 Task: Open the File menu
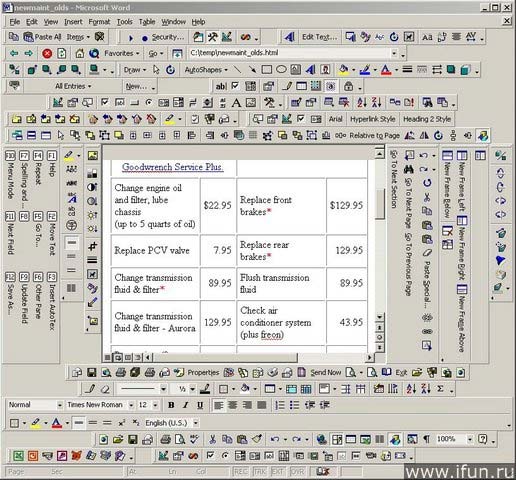click(15, 22)
